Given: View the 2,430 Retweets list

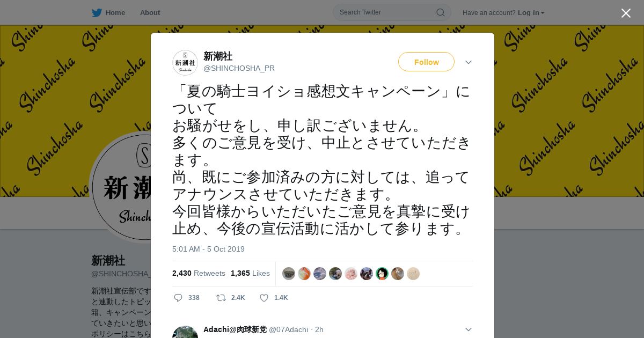Looking at the screenshot, I should pyautogui.click(x=199, y=273).
